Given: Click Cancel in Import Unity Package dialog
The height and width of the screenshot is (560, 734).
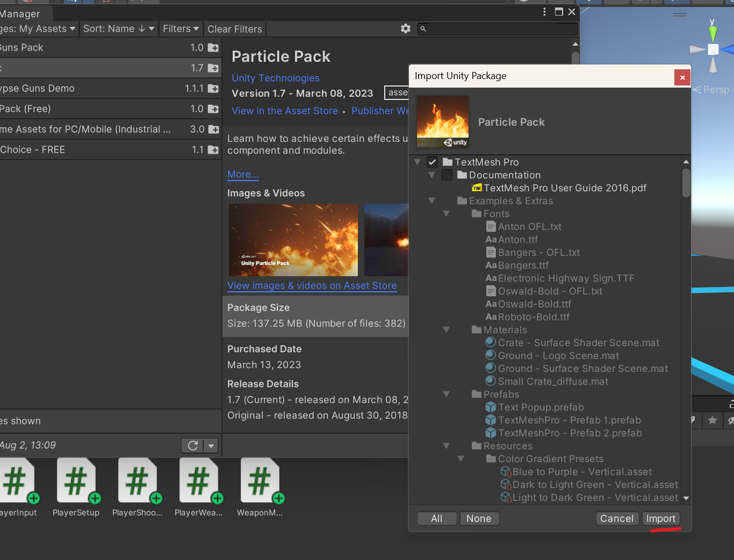Looking at the screenshot, I should [617, 519].
